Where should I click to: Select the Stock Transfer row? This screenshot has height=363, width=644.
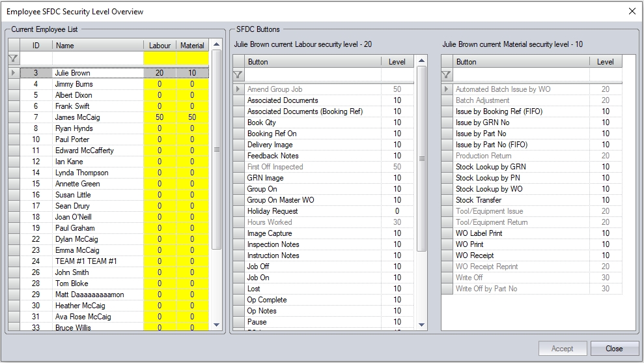pyautogui.click(x=478, y=200)
